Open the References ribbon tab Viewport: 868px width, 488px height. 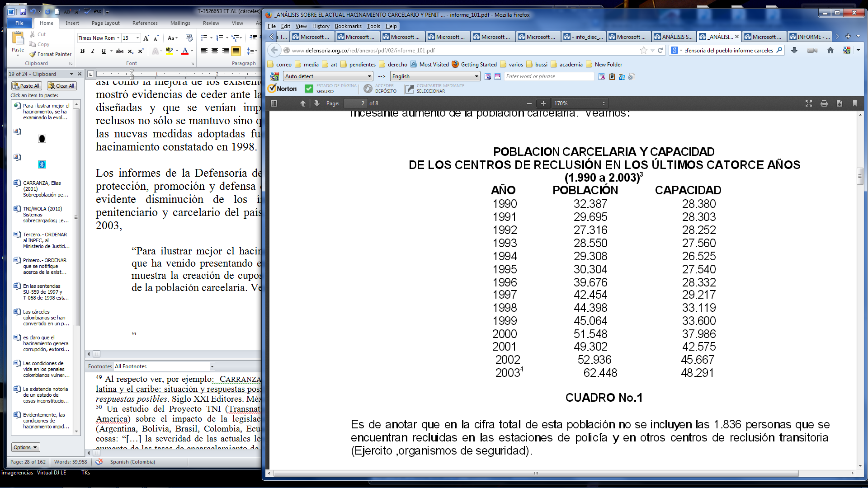coord(145,23)
